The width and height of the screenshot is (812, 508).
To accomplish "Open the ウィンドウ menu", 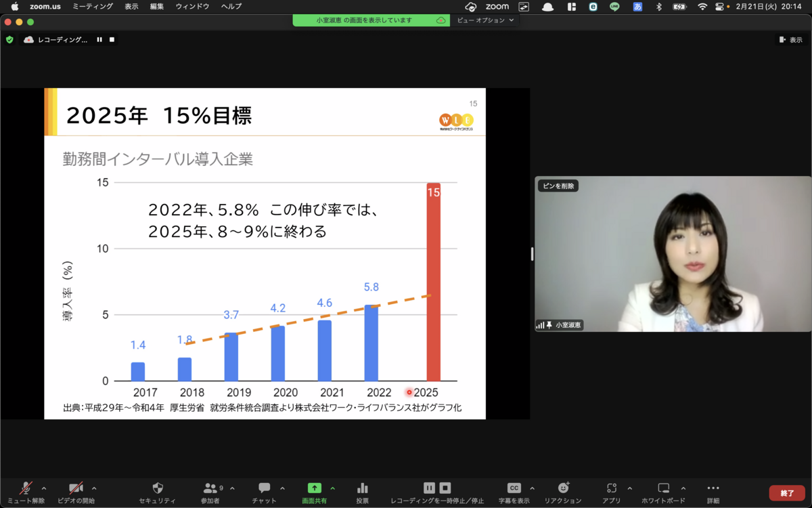I will pos(193,6).
